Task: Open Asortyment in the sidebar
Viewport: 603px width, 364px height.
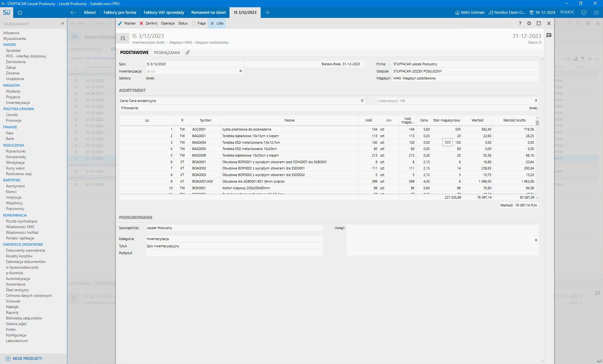Action: pyautogui.click(x=15, y=186)
